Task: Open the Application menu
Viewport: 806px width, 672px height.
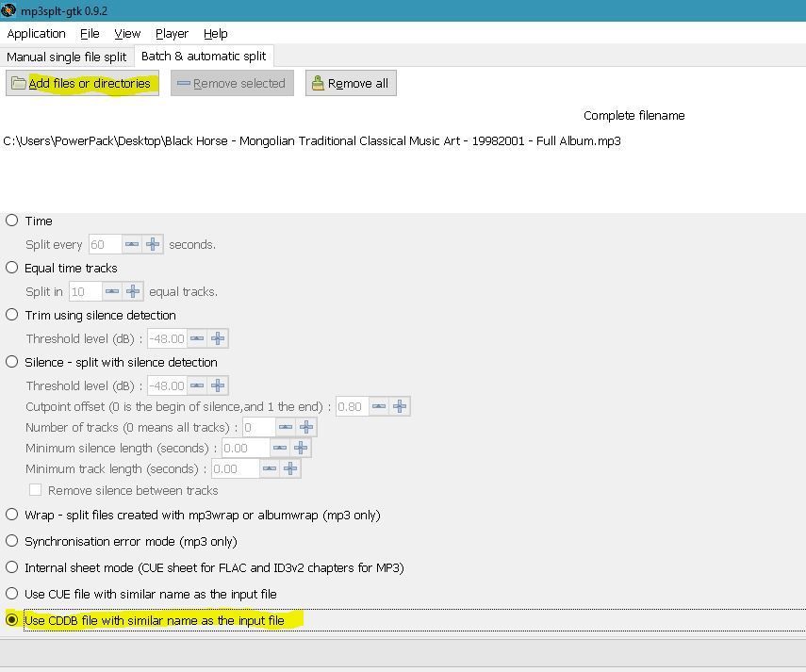Action: point(37,34)
